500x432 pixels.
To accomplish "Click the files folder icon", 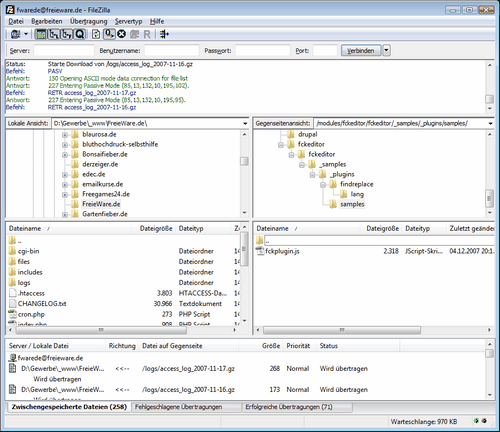I will coord(12,262).
